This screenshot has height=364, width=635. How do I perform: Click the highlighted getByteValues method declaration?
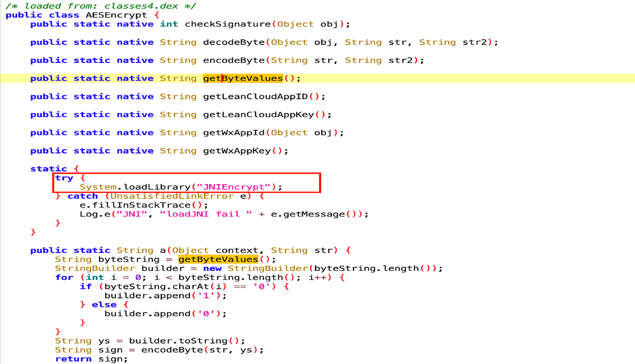tap(243, 78)
